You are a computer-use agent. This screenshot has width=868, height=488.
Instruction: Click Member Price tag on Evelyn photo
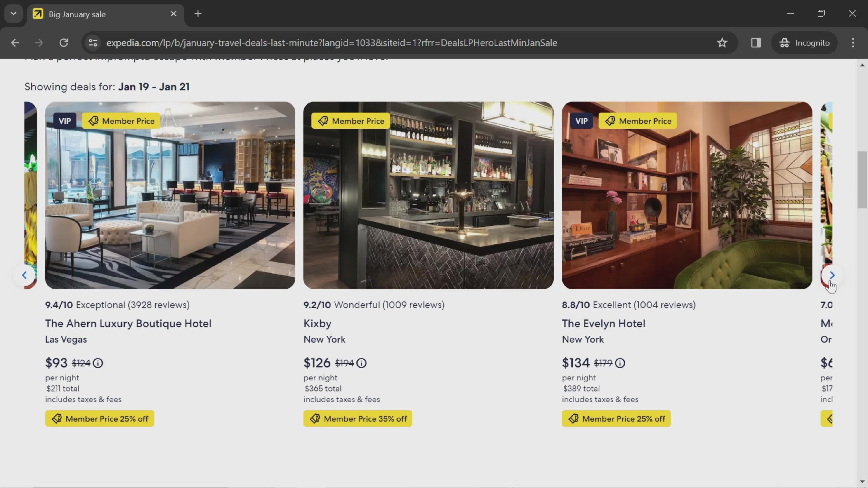coord(638,121)
